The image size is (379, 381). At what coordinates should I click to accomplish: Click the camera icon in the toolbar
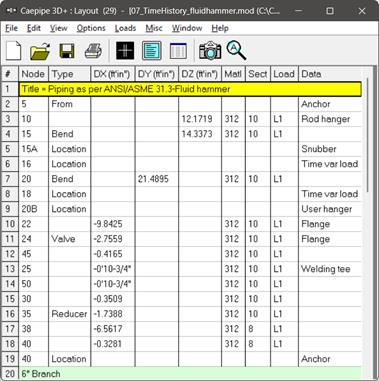210,51
